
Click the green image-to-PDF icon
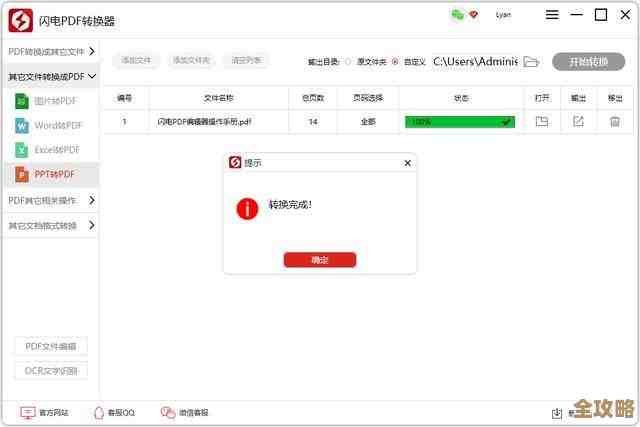point(22,101)
